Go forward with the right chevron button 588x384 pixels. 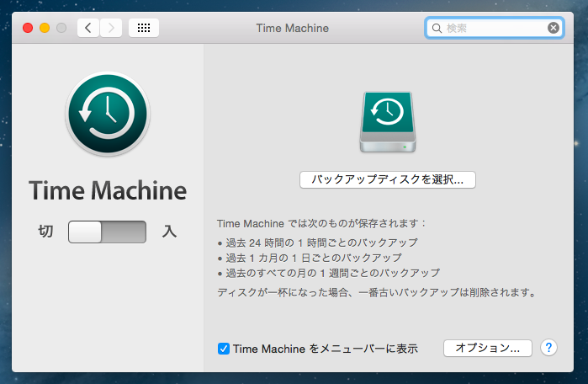tap(111, 28)
